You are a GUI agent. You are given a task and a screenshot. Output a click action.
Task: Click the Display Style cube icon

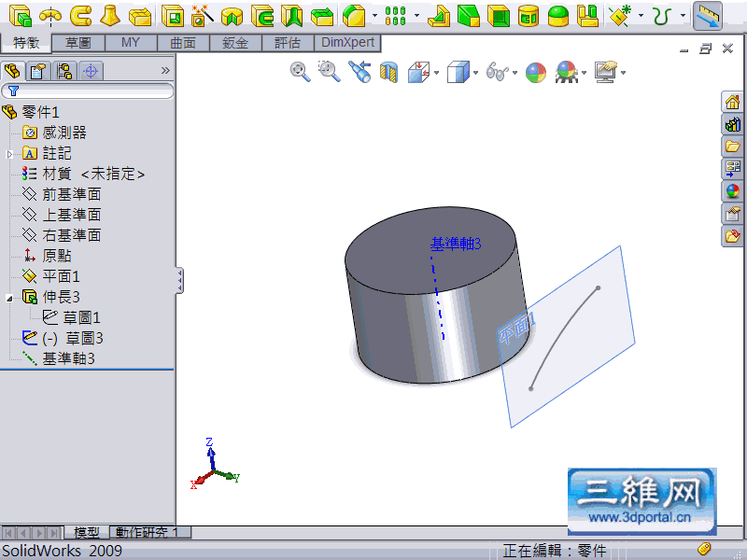(x=458, y=73)
